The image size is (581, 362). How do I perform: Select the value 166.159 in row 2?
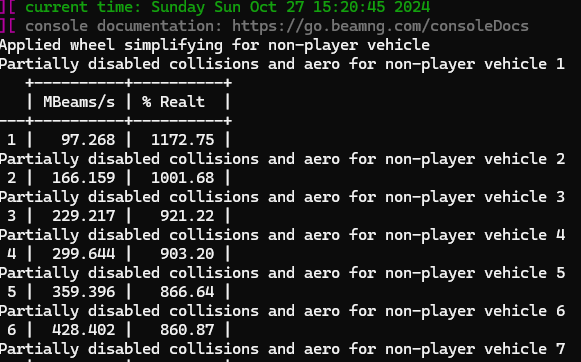point(84,178)
